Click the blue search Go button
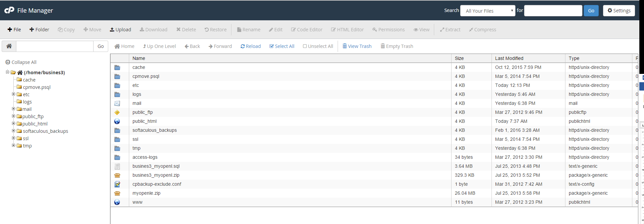 pos(591,11)
